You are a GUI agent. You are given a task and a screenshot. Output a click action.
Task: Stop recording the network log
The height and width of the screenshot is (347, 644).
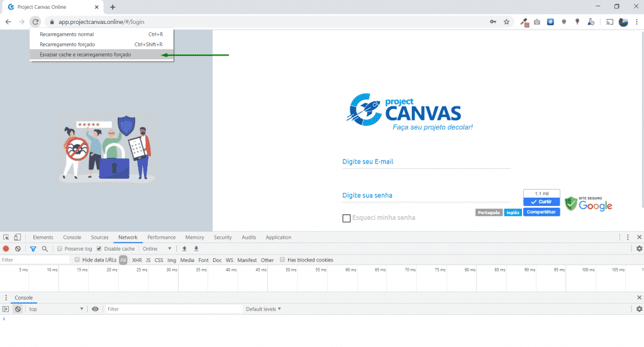[6, 249]
